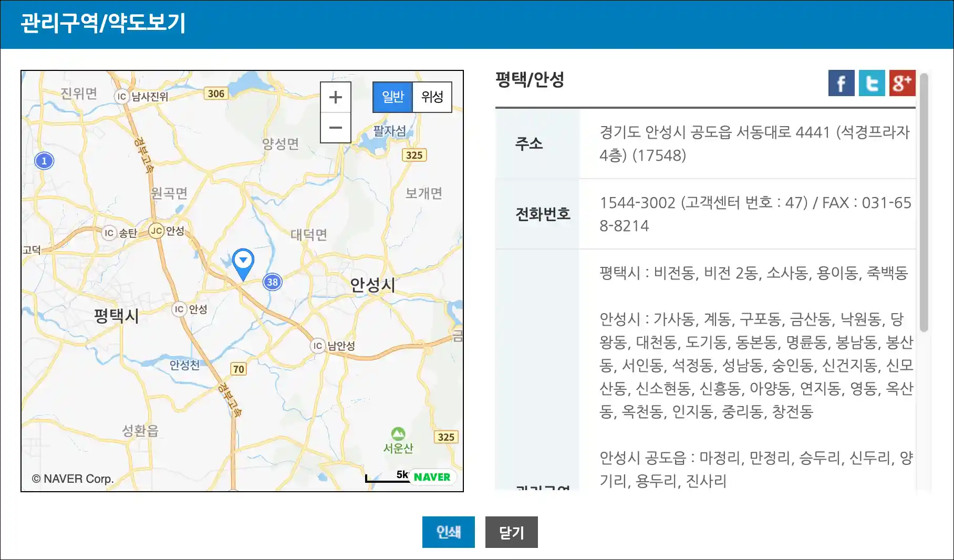Click the 안성 IC marker near 평택시

[179, 309]
